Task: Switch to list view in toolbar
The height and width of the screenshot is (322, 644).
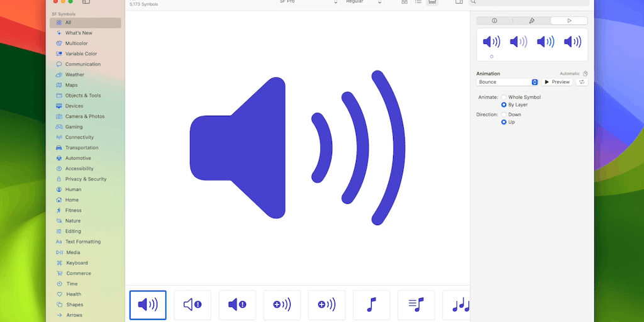Action: (418, 2)
